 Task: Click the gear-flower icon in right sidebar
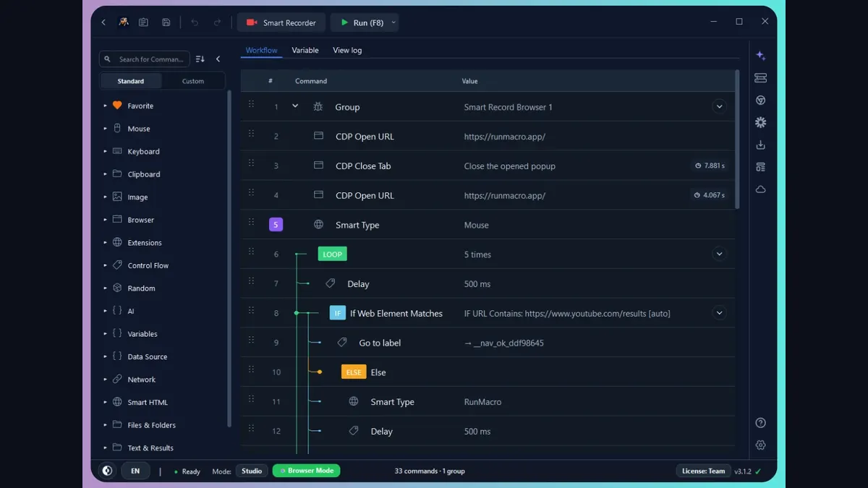pyautogui.click(x=760, y=123)
